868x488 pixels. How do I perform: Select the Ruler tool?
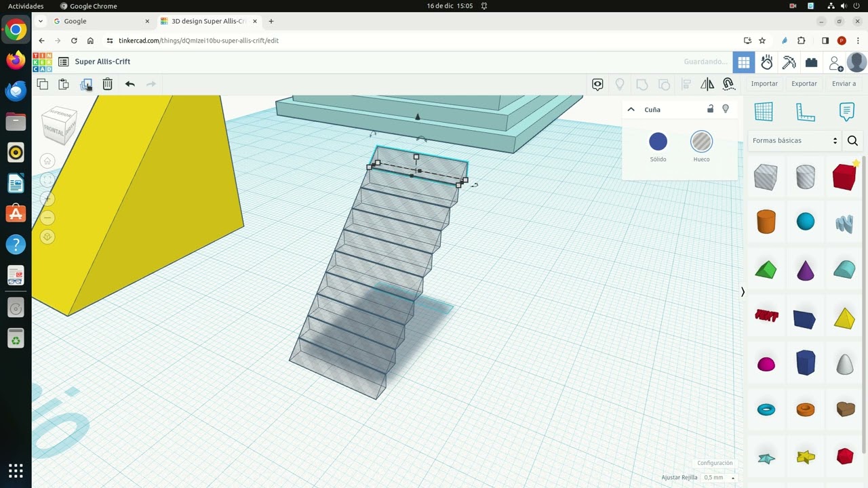[805, 112]
